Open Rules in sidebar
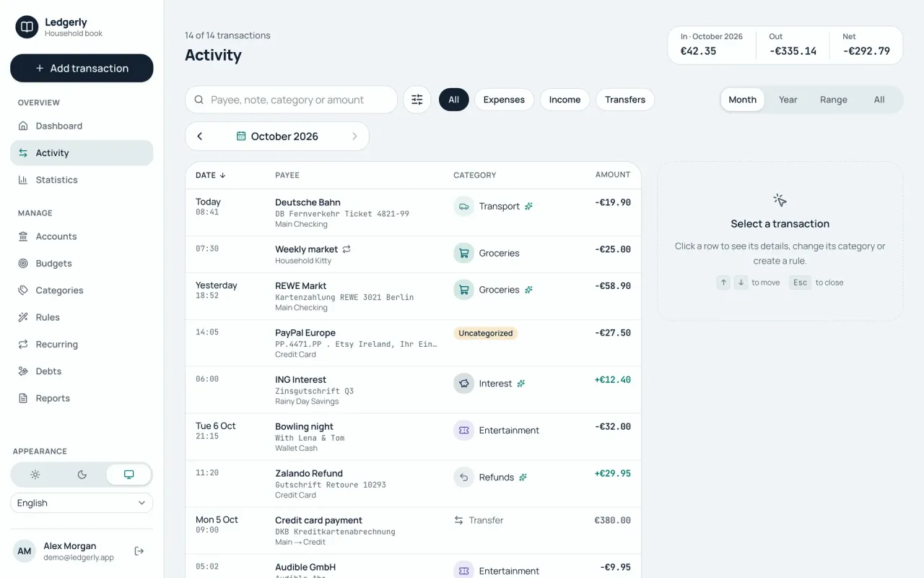The height and width of the screenshot is (578, 924). coord(82,317)
